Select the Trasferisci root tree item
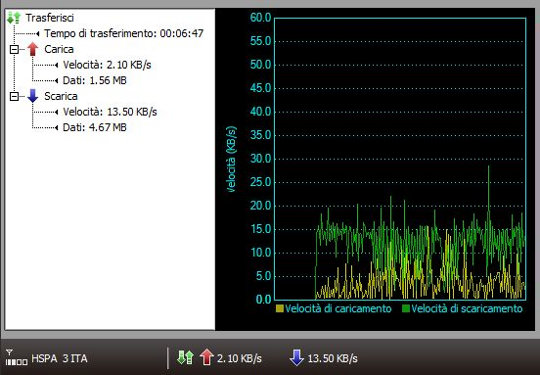540x375 pixels. point(50,18)
